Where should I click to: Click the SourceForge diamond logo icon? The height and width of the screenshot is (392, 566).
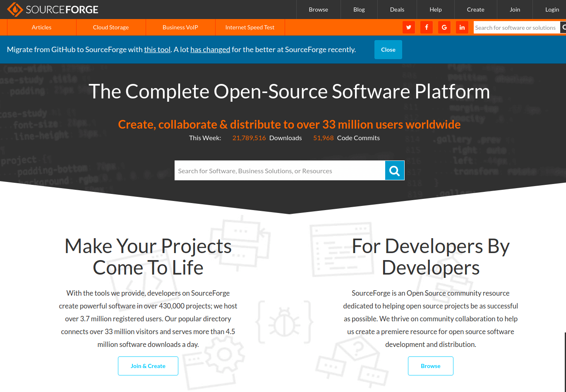(15, 10)
